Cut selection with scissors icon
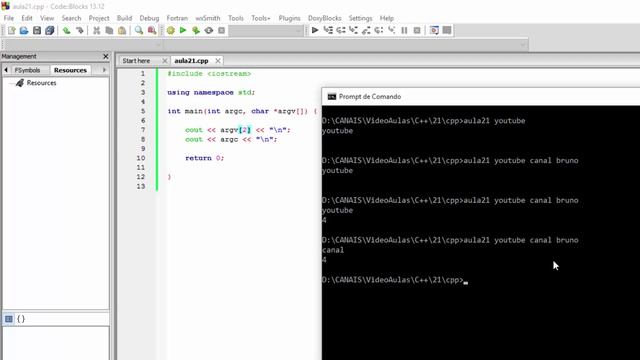This screenshot has height=360, width=640. pos(96,31)
